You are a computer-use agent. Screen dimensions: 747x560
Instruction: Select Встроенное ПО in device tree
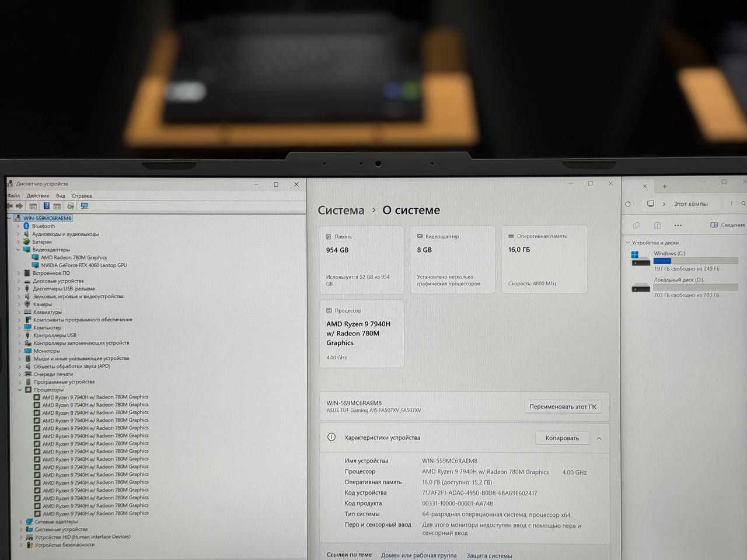click(x=51, y=273)
